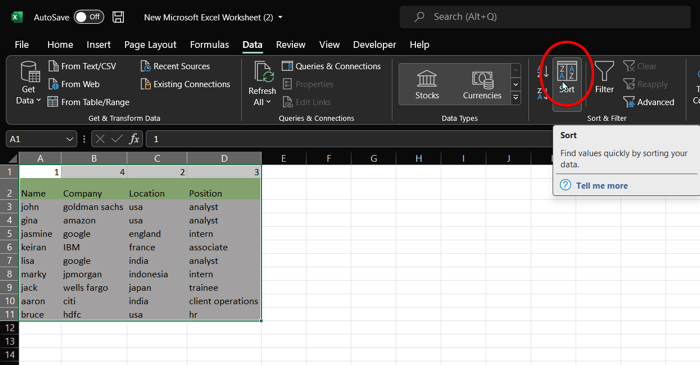Click Tell me more link in tooltip
Screen dimensions: 700x365
[601, 186]
